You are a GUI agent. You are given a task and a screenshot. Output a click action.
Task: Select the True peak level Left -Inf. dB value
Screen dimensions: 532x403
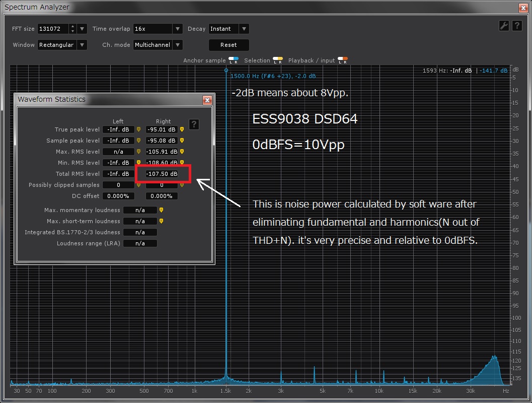118,129
